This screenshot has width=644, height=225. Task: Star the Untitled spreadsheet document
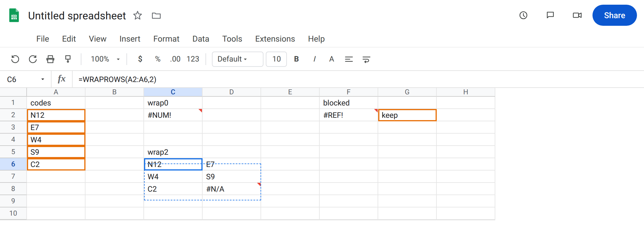click(138, 16)
